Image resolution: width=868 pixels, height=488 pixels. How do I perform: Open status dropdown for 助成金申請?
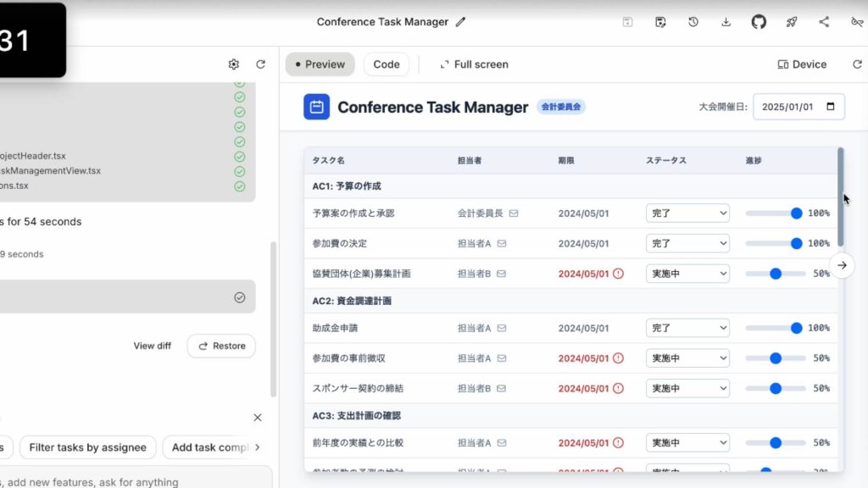[x=687, y=328]
